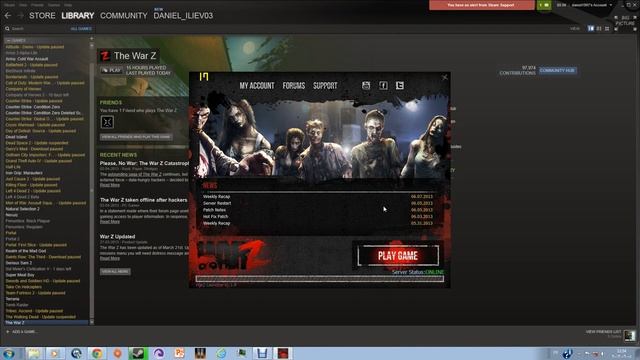Screen dimensions: 640x360
Task: Select Super Meat Boy in game list
Action: [20, 275]
